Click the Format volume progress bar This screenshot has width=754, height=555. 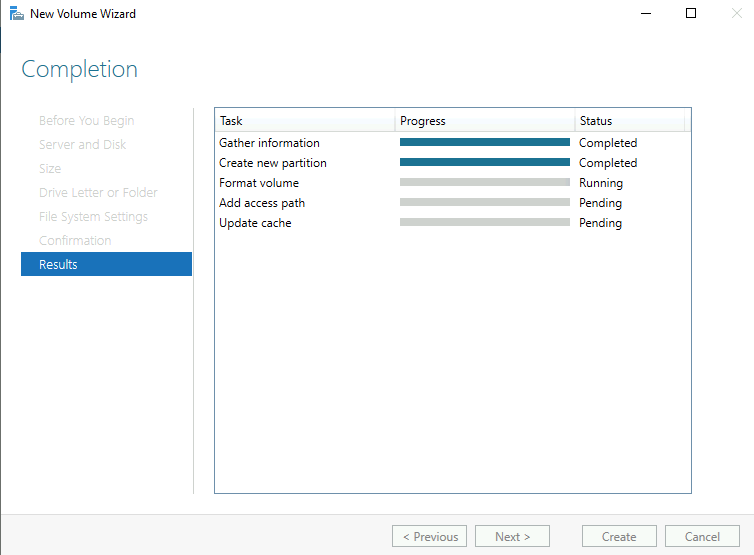pyautogui.click(x=485, y=182)
